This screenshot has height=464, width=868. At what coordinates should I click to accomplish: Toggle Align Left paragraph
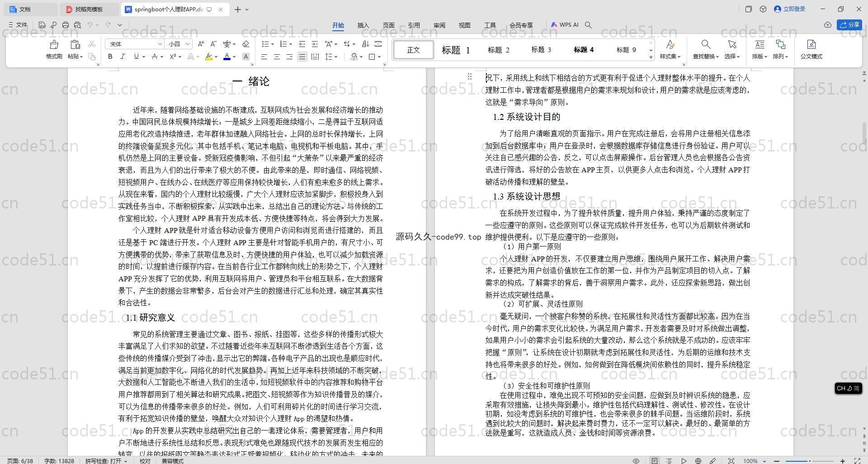(x=264, y=57)
